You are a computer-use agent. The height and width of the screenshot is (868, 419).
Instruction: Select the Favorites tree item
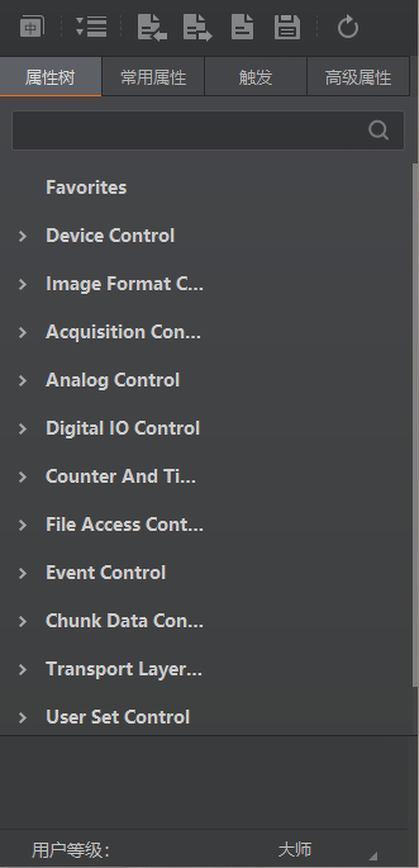point(86,187)
